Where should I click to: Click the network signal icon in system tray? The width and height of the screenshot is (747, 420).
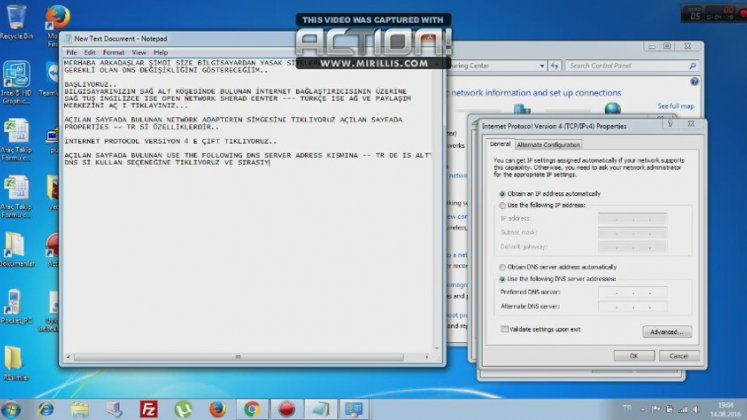tap(683, 410)
